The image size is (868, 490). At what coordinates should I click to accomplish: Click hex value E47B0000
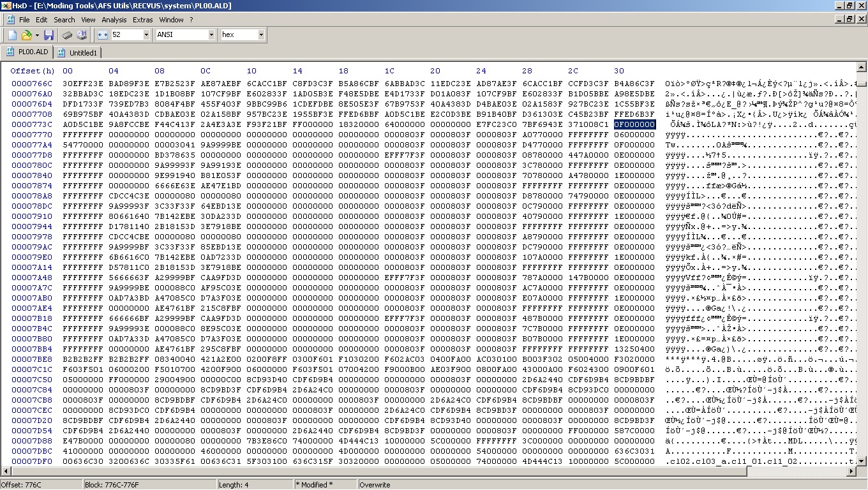[x=83, y=441]
